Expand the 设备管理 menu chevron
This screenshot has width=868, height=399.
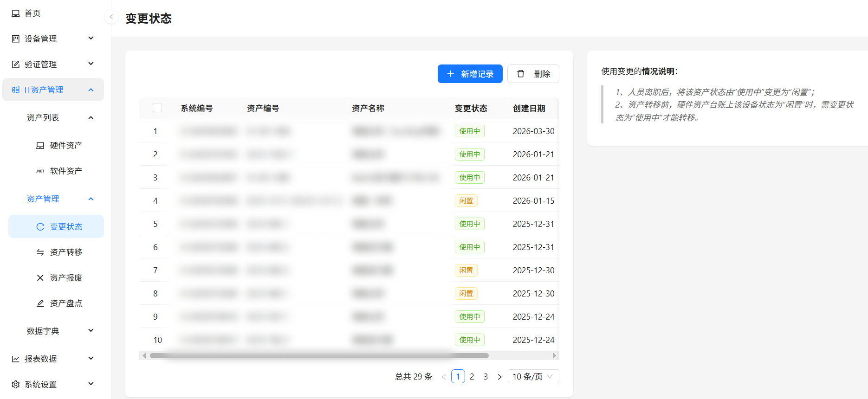(x=91, y=39)
